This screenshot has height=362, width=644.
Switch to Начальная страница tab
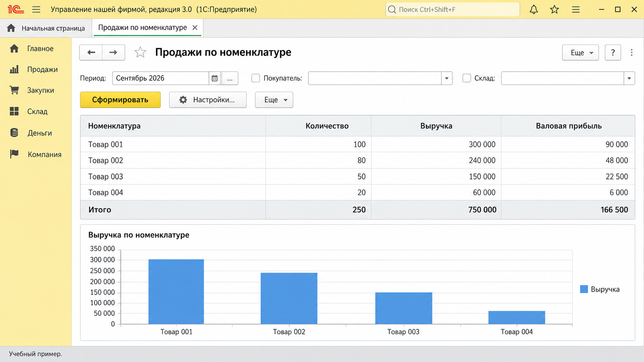46,28
